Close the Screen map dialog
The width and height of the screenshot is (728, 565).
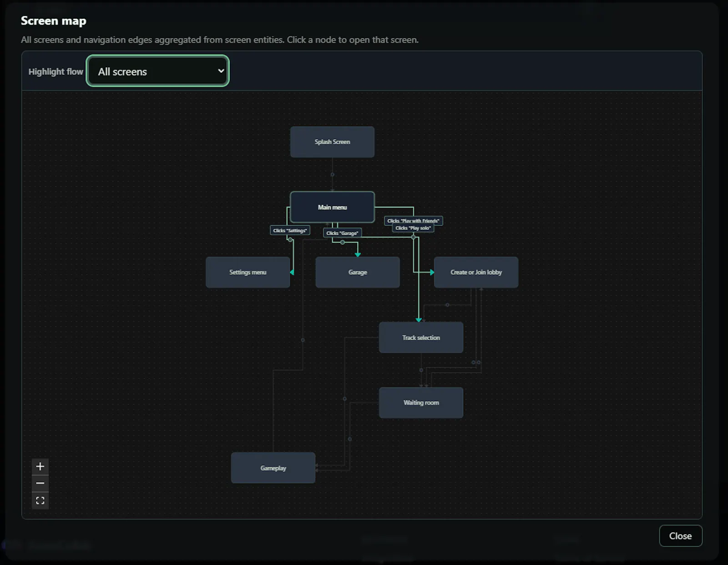point(680,536)
